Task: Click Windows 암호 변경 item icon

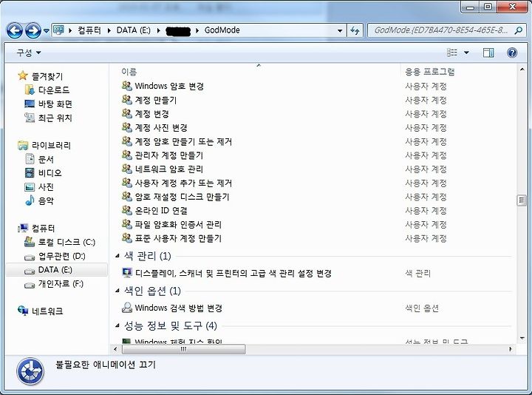Action: [x=127, y=86]
